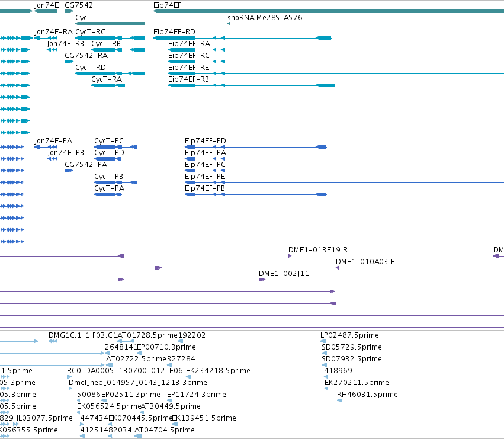The height and width of the screenshot is (439, 504).
Task: Open the Eip74EF-PD protein label
Action: click(x=206, y=141)
